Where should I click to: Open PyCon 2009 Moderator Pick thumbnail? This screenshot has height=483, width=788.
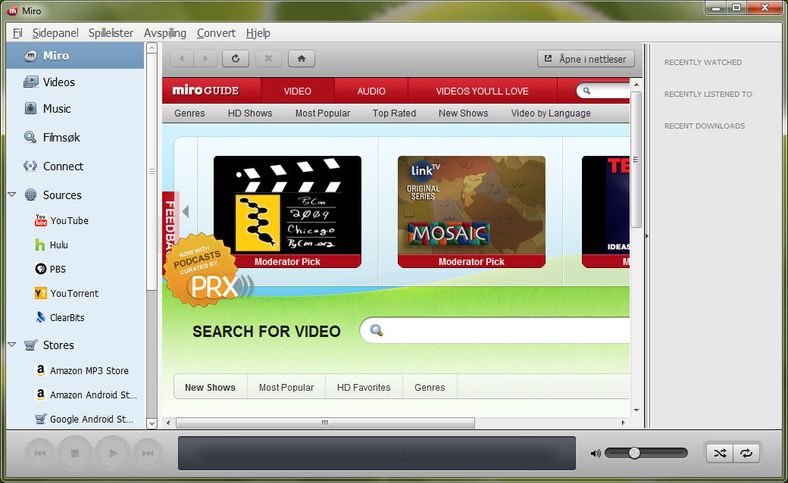pos(287,212)
